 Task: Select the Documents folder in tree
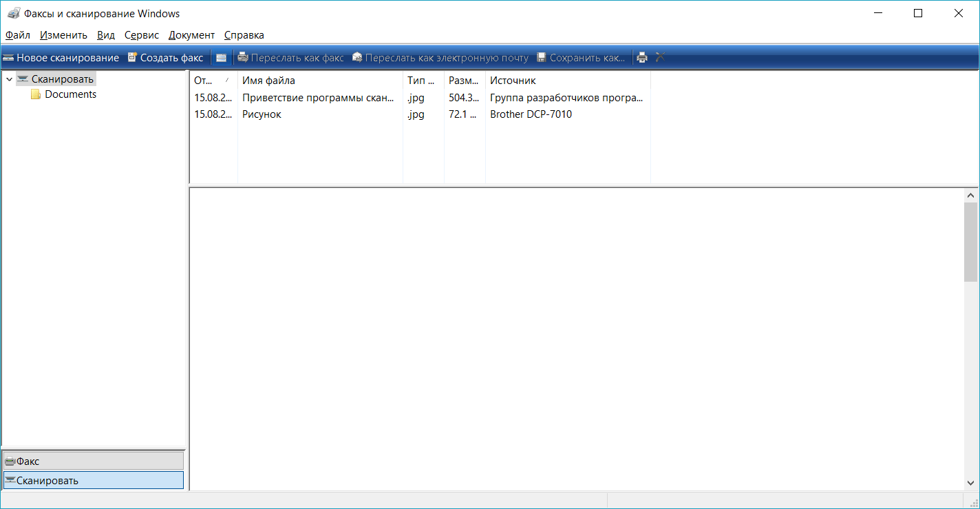[70, 94]
